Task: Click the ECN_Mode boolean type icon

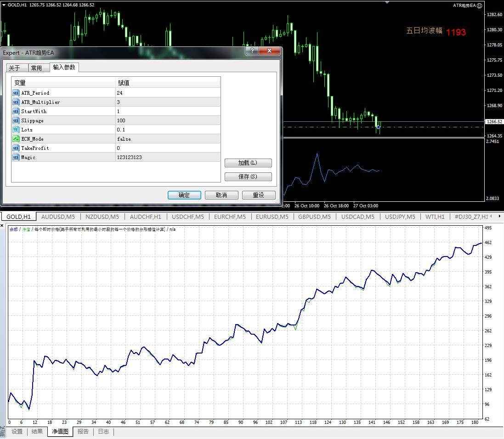Action: 16,139
